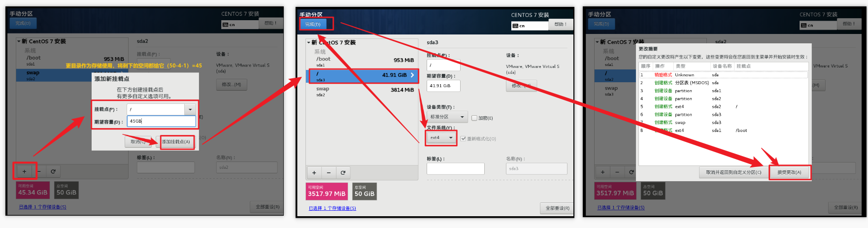Click 帮助! help button in right screenshot

coord(849,24)
